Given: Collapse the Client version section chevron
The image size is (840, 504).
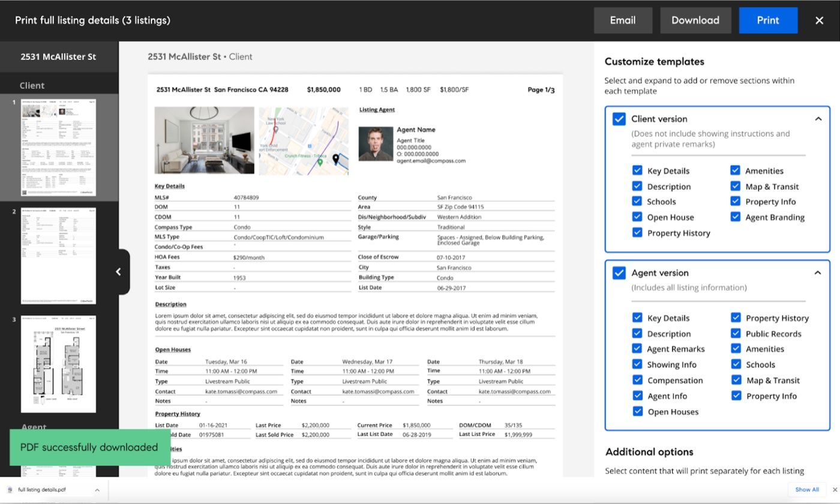Looking at the screenshot, I should tap(818, 119).
